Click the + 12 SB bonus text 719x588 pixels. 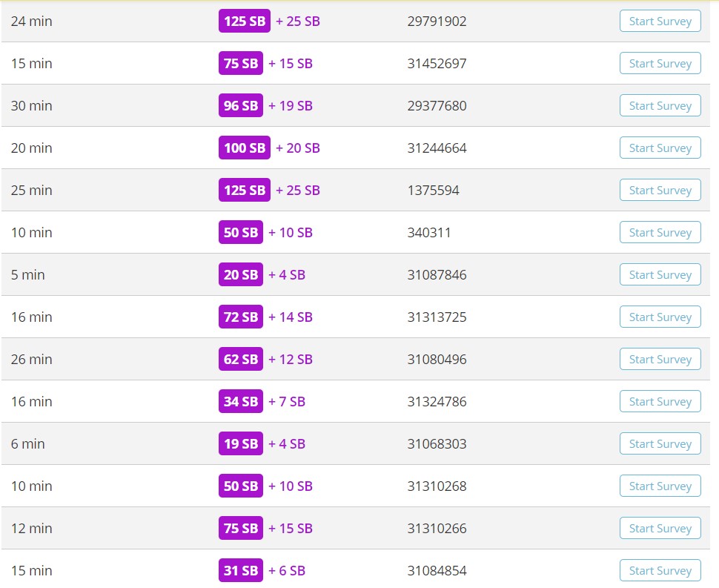click(x=291, y=359)
